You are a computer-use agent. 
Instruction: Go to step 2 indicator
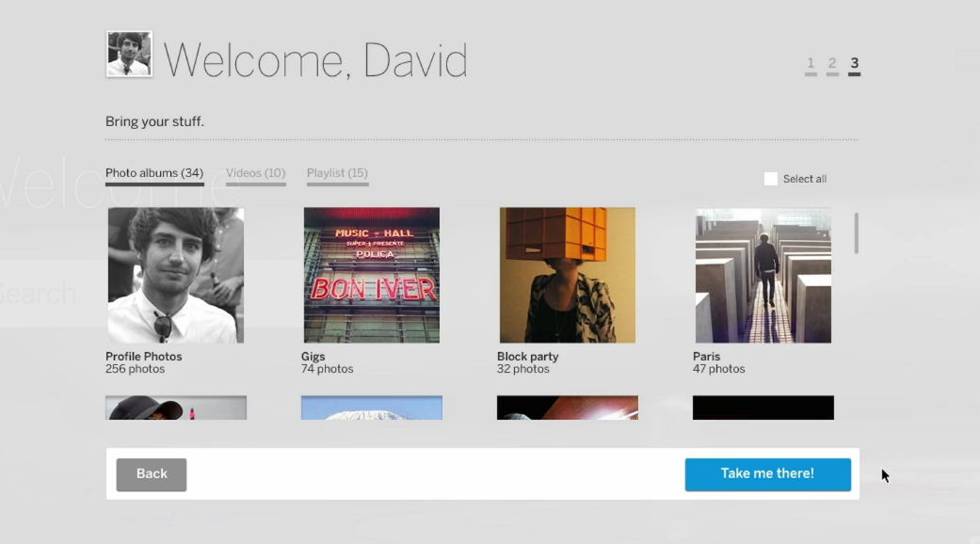point(832,64)
